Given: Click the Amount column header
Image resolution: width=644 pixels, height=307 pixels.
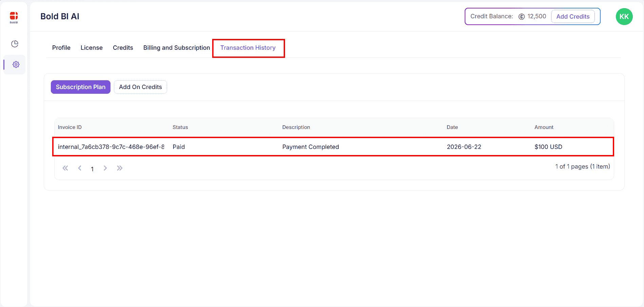Looking at the screenshot, I should pyautogui.click(x=544, y=127).
